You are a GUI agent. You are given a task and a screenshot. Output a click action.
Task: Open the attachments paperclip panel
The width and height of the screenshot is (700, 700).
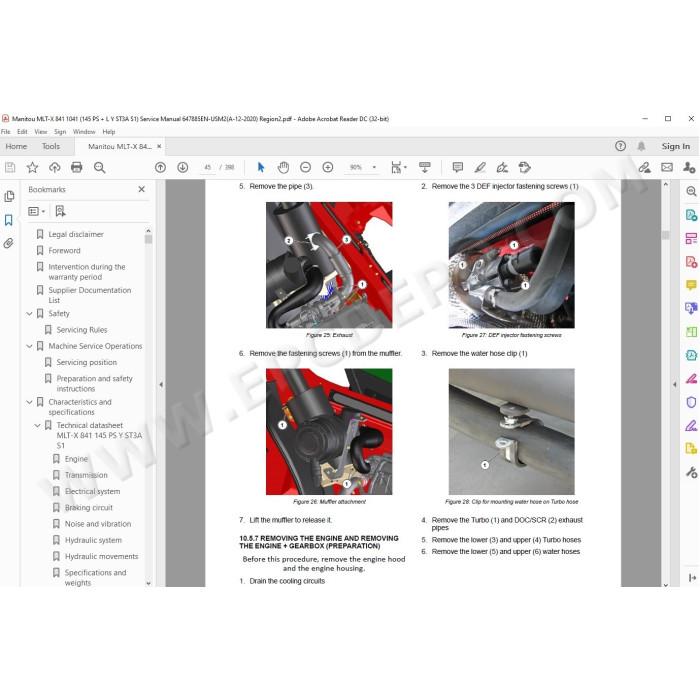[x=8, y=243]
